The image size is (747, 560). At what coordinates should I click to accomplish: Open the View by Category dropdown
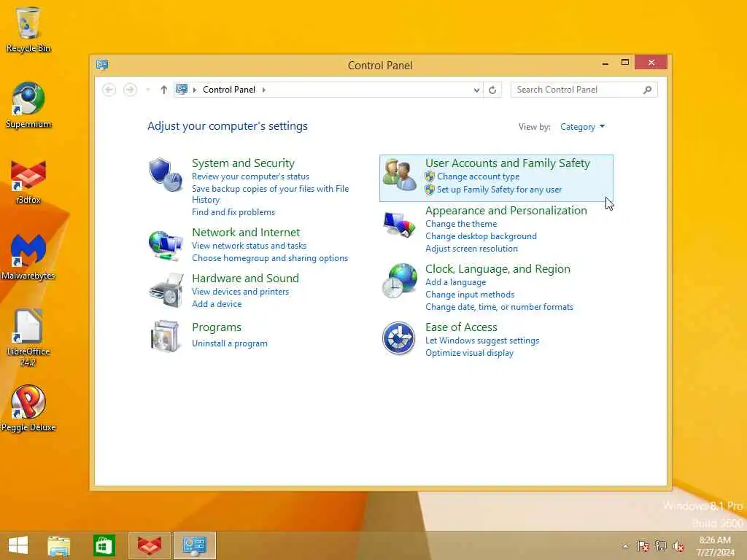tap(582, 127)
